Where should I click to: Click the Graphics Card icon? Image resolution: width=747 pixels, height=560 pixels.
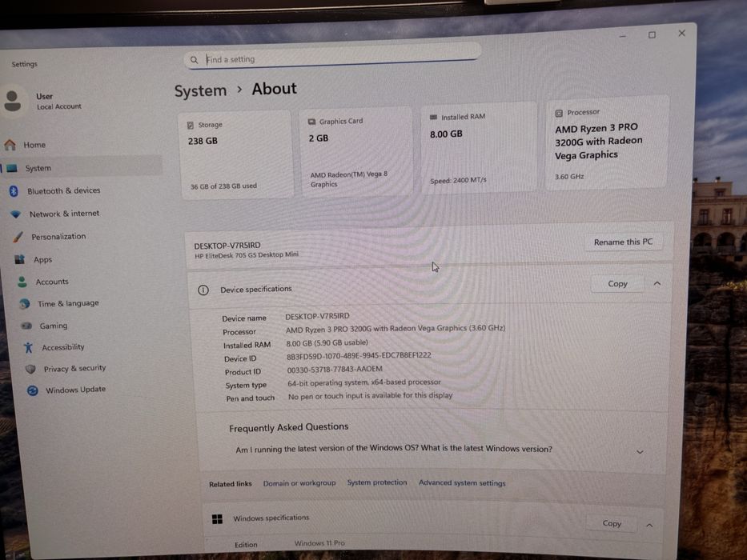(x=311, y=122)
